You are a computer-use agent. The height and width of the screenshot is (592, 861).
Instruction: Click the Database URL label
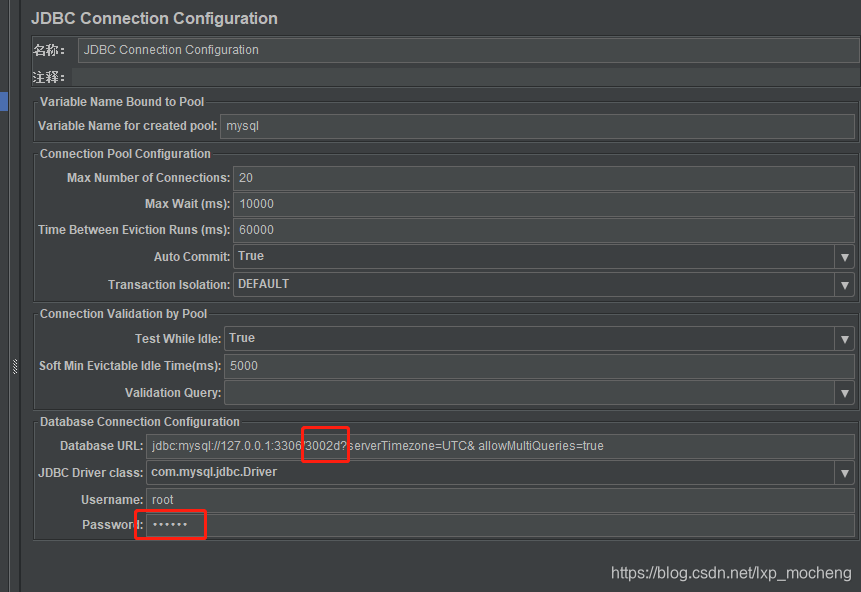(x=102, y=446)
